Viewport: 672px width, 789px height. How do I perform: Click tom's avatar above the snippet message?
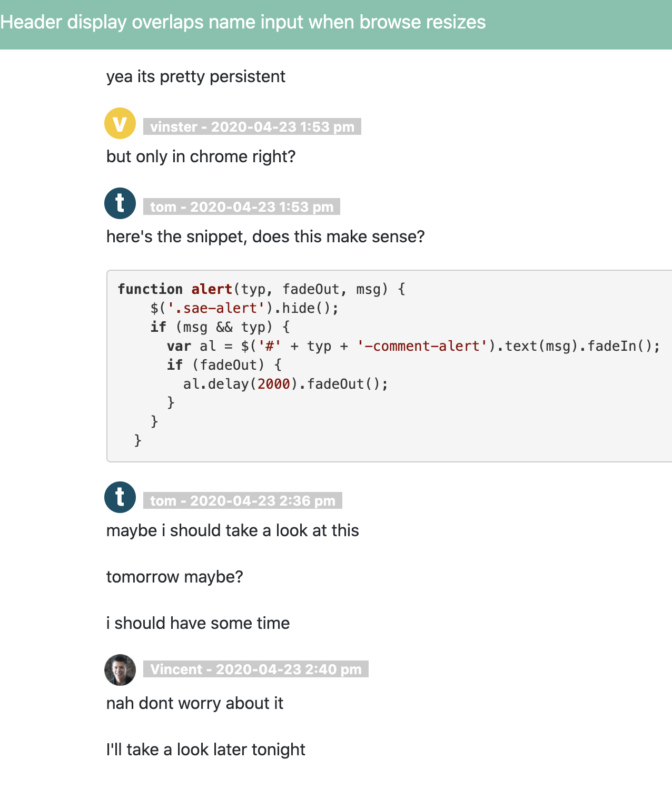coord(120,203)
